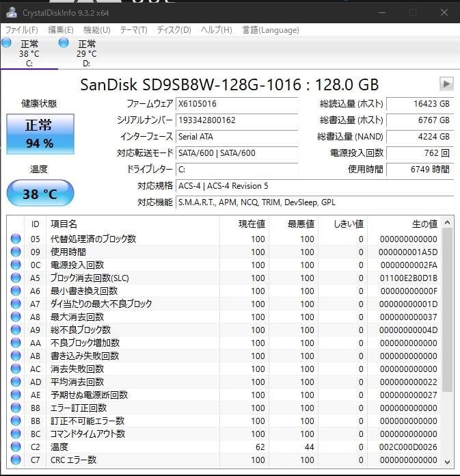
Task: Click raw value 002C000D0026
Action: (408, 447)
